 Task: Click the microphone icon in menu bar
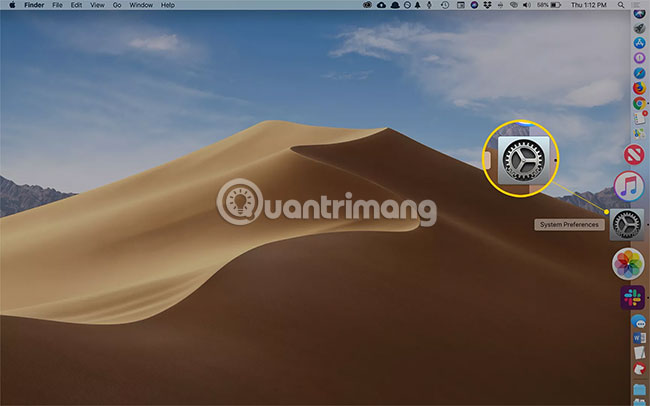click(x=429, y=5)
